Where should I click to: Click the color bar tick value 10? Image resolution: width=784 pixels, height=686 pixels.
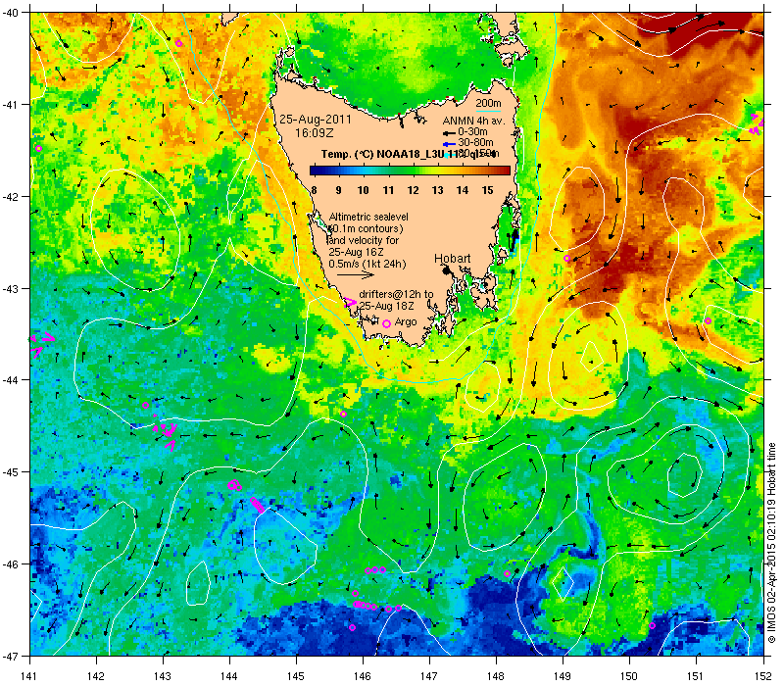coord(363,190)
